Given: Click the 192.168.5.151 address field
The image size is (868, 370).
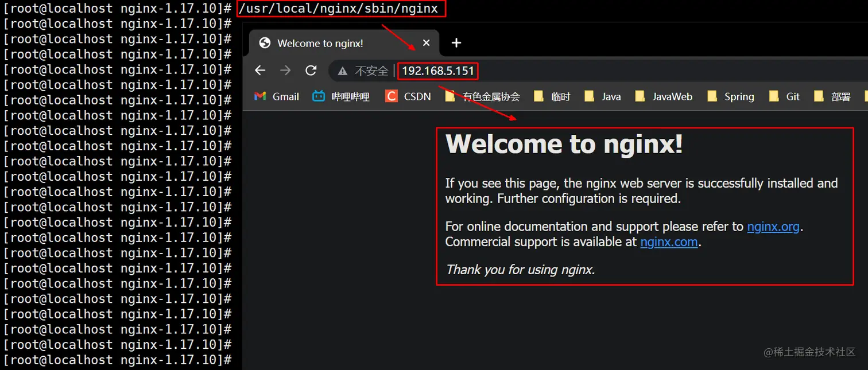Looking at the screenshot, I should [439, 71].
